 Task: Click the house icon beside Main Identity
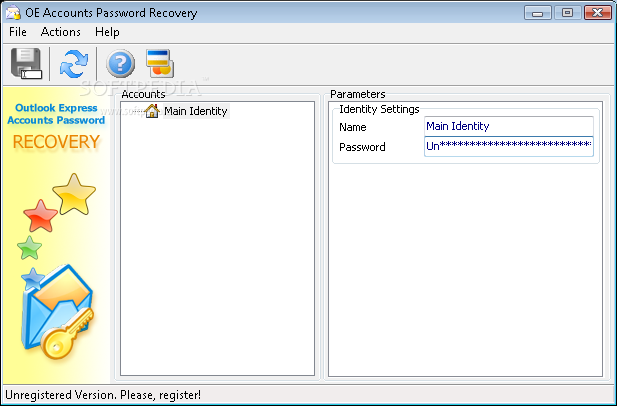152,111
